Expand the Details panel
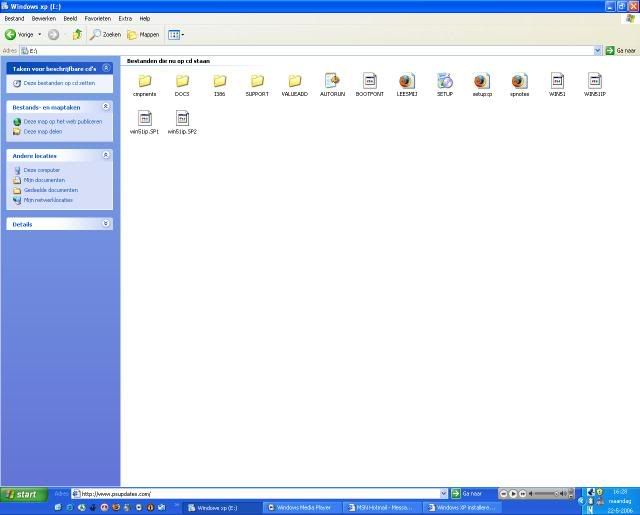 [106, 224]
